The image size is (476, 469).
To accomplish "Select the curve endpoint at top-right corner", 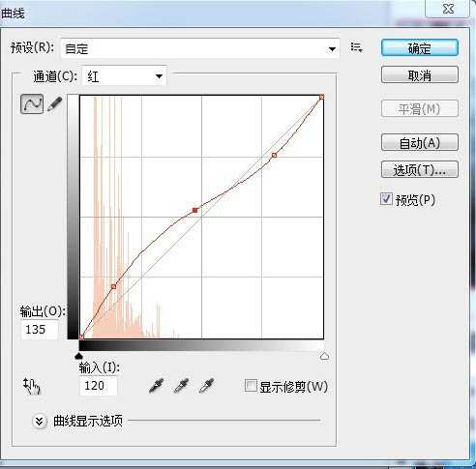I will click(321, 97).
